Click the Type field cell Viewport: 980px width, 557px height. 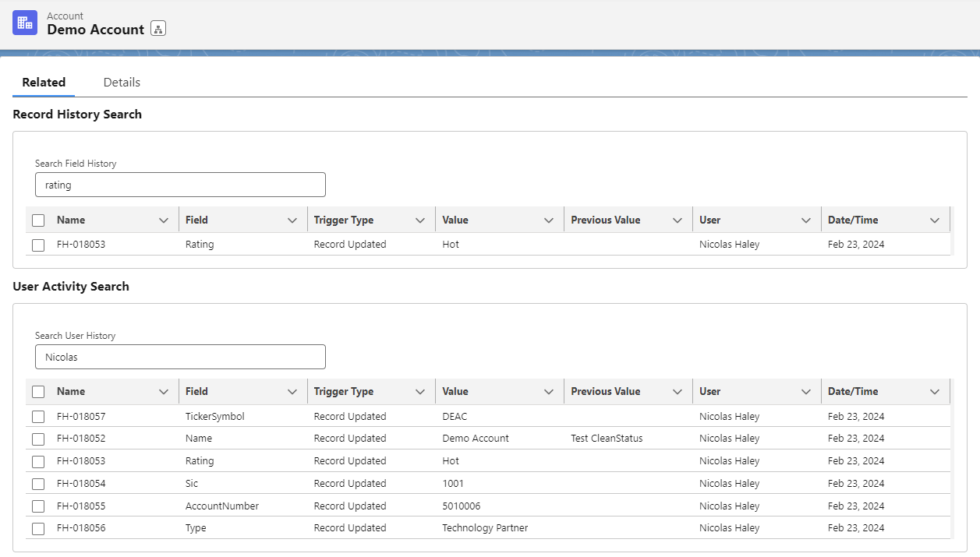click(x=196, y=528)
